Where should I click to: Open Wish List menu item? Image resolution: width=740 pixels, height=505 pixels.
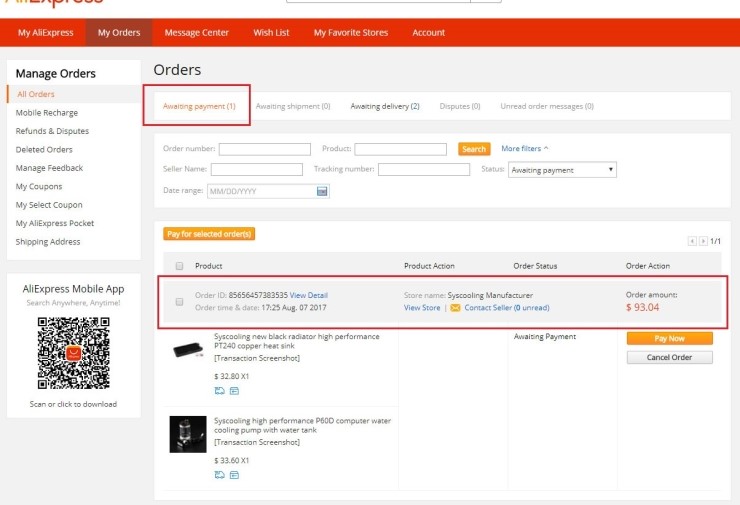271,33
